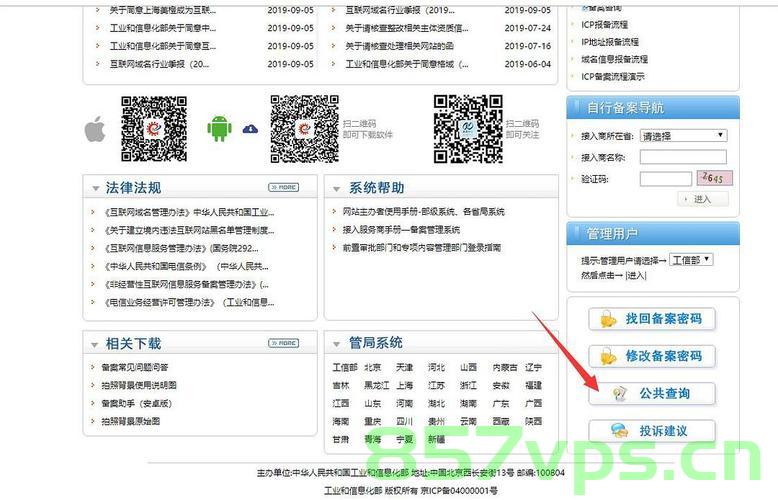Screen dimensions: 778x500
Task: Collapse the 相关下载 section triangle
Action: pos(94,344)
